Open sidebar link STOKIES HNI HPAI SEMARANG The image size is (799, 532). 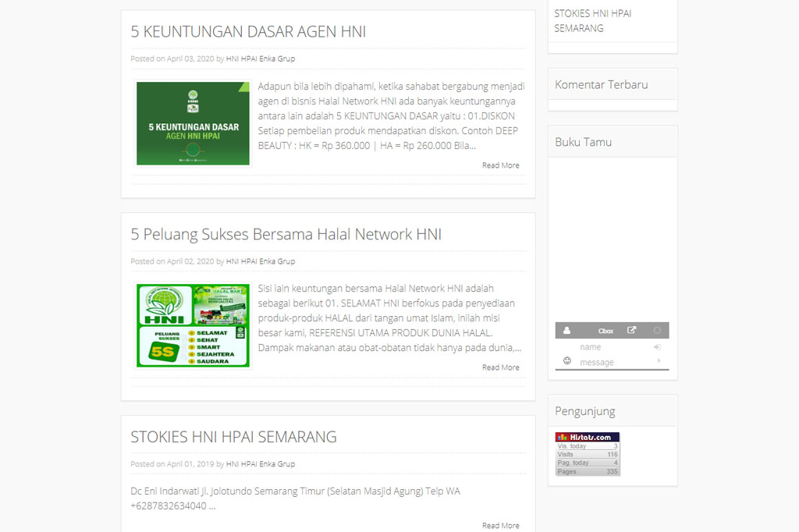(x=593, y=21)
